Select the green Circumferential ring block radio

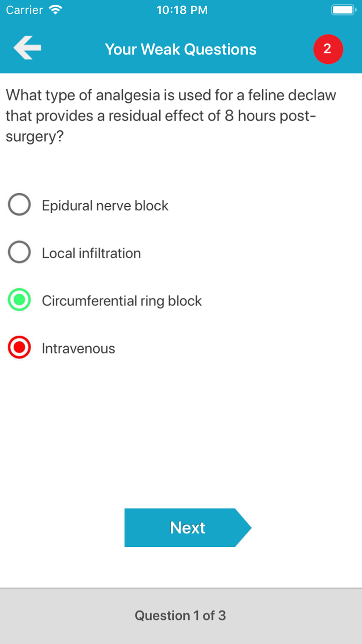pos(19,300)
